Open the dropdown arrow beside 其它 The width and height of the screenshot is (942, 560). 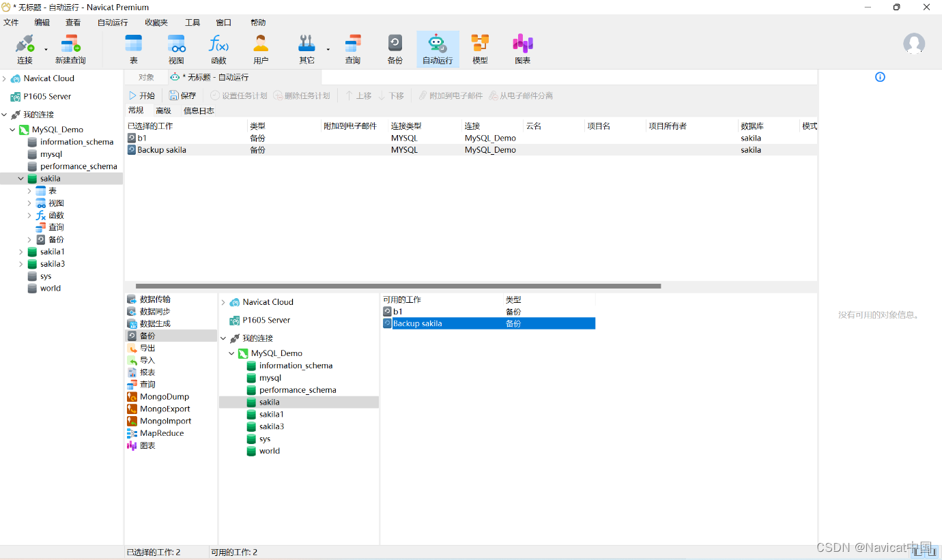328,50
